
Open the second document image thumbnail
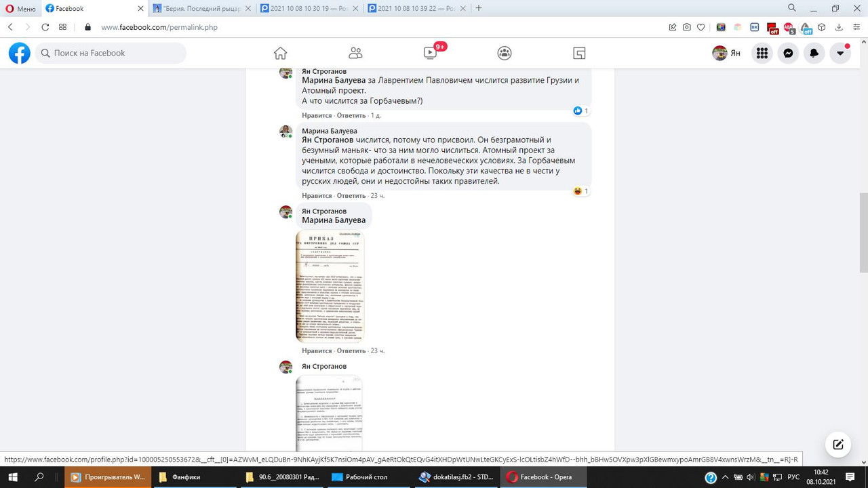click(x=330, y=414)
